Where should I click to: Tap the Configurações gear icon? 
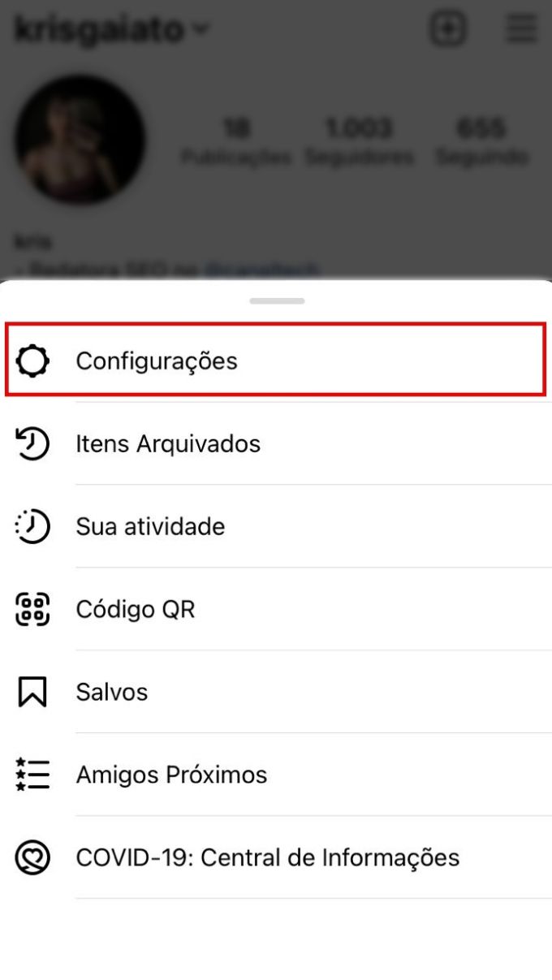pyautogui.click(x=32, y=361)
